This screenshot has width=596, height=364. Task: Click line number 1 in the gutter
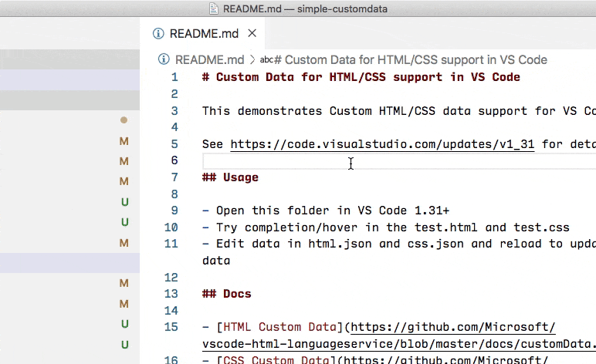click(x=174, y=77)
